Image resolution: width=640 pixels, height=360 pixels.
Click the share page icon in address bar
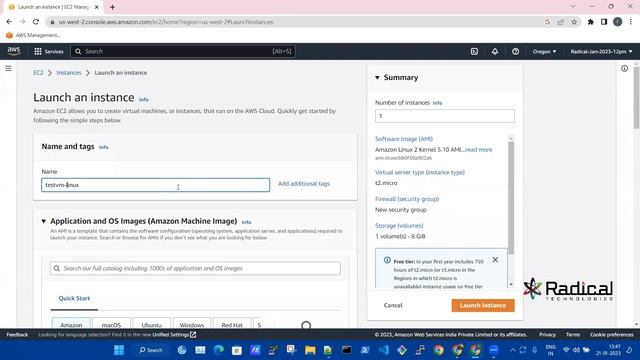[x=561, y=22]
